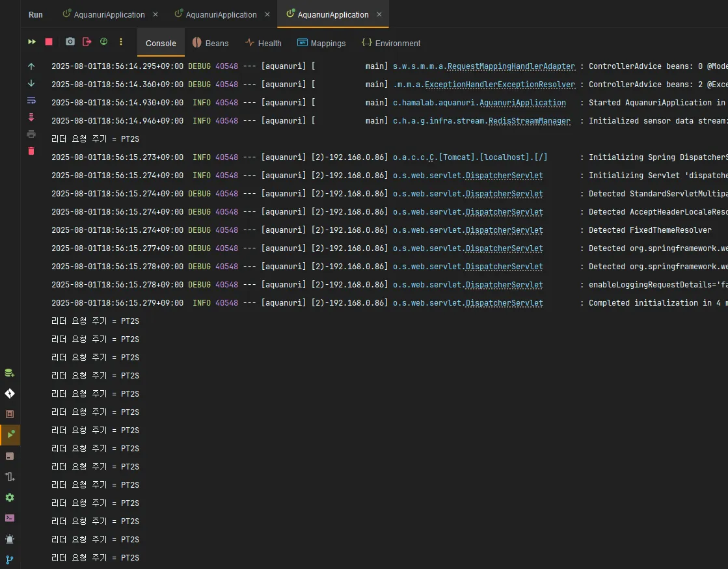Click 'Started AquanuriApplication in' log message
The width and height of the screenshot is (728, 569).
tap(657, 103)
